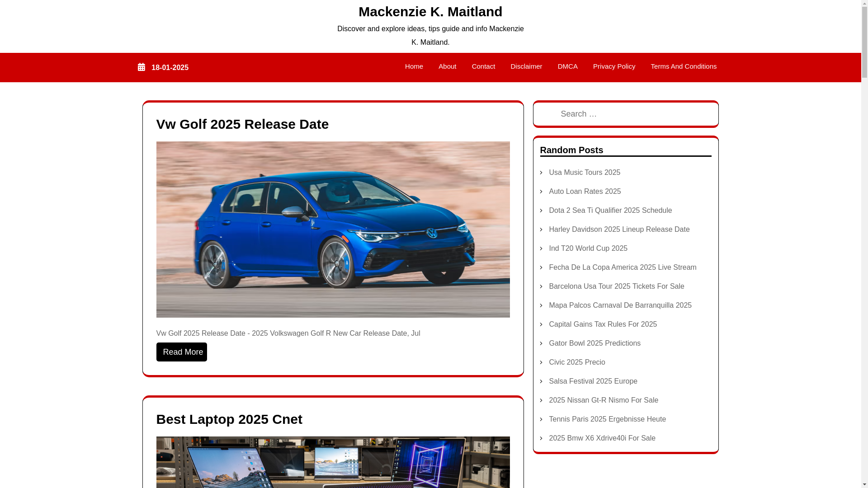Open Harley Davidson 2025 Lineup Release Date
Viewport: 868px width, 488px height.
(619, 230)
